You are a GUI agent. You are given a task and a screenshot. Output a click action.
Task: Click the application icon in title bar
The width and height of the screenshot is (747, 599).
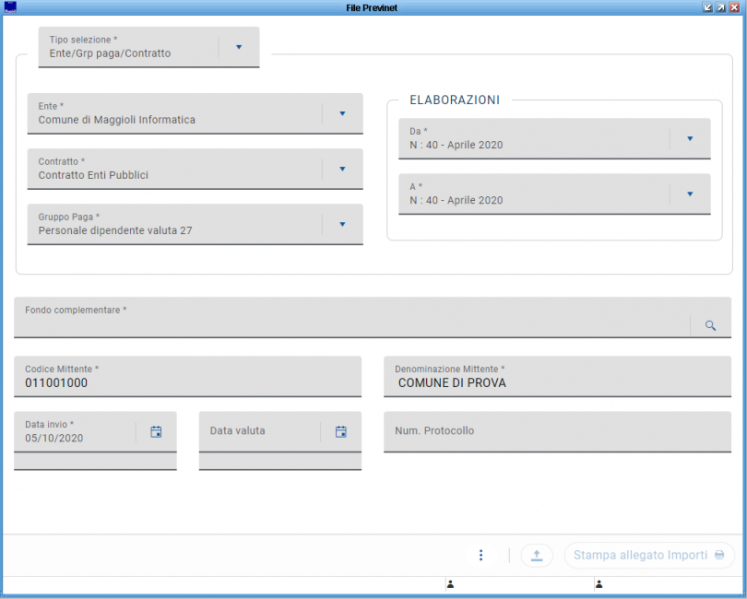point(10,7)
